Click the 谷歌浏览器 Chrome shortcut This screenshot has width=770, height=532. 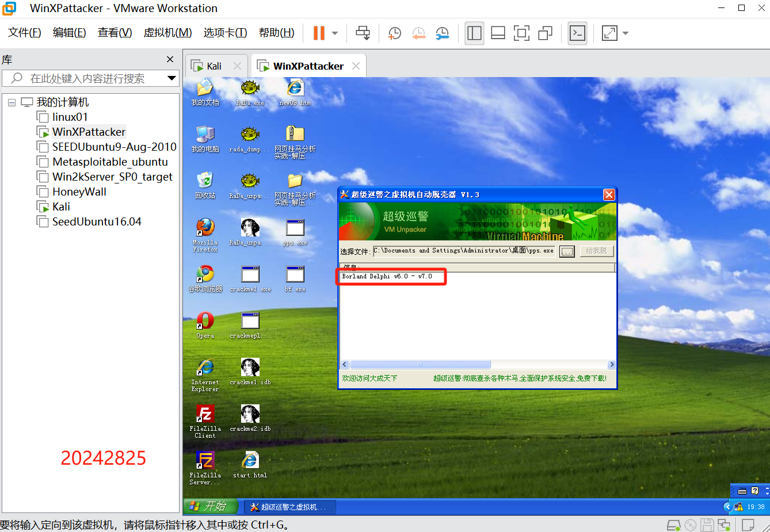point(205,278)
